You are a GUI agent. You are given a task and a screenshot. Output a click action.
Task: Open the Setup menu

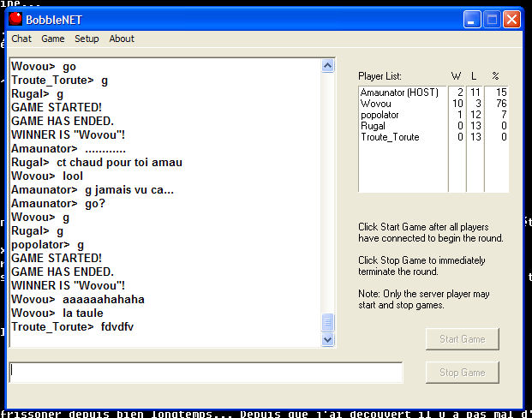87,39
